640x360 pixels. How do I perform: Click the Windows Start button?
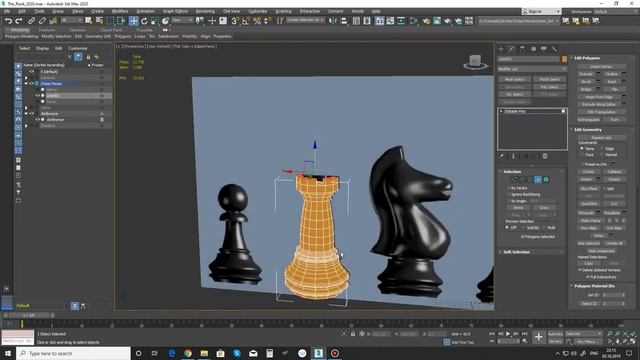[x=8, y=353]
